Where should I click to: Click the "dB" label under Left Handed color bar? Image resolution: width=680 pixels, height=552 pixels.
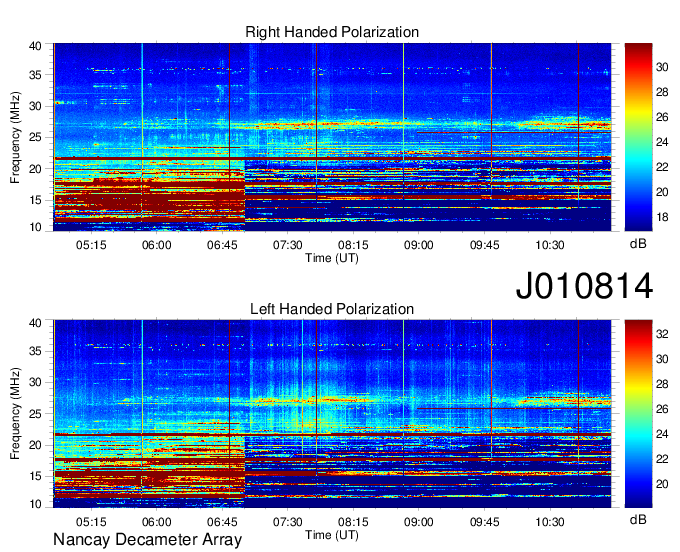tap(638, 519)
